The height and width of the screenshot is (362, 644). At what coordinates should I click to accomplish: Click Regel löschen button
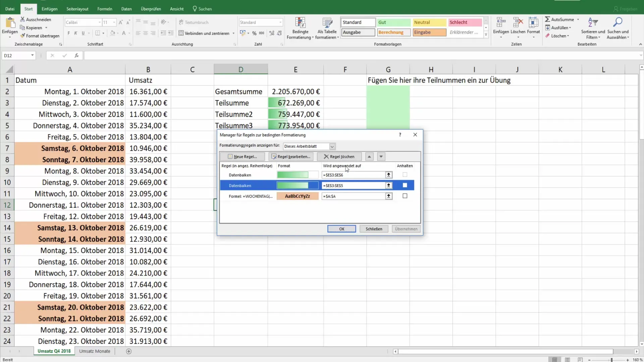coord(339,157)
